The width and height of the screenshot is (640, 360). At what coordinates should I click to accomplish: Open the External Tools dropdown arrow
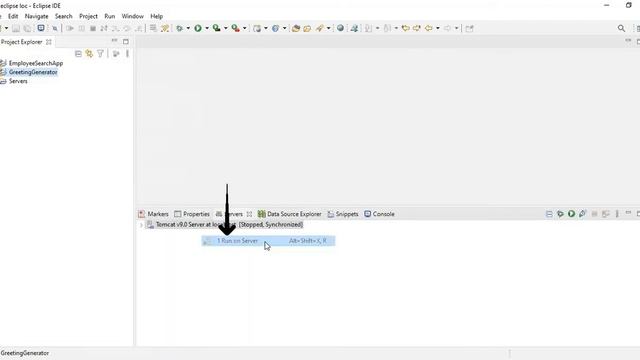[244, 28]
